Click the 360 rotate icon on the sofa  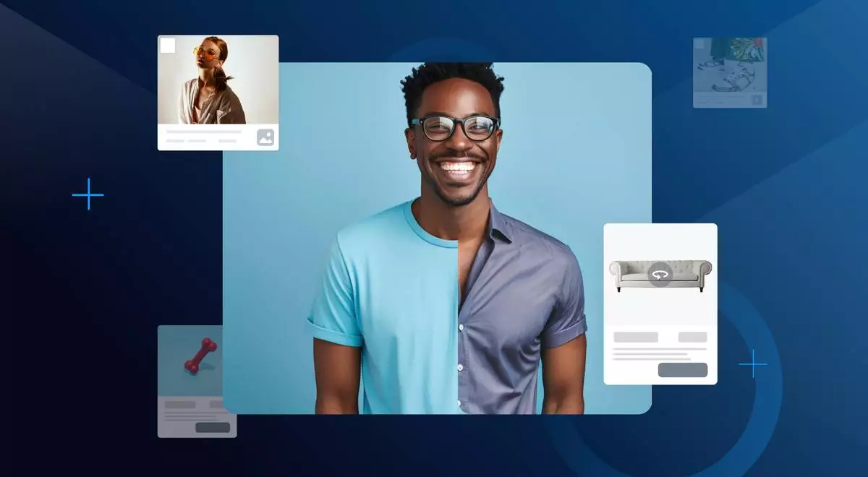[x=660, y=275]
